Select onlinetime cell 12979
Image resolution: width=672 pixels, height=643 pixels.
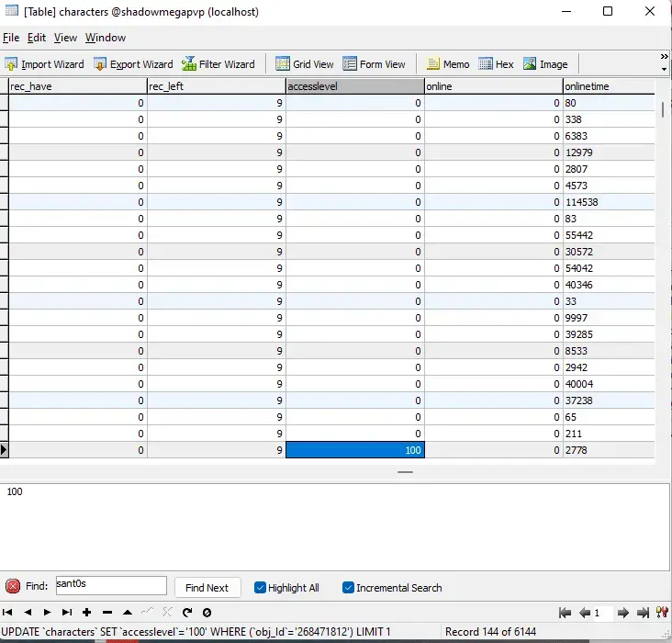609,152
